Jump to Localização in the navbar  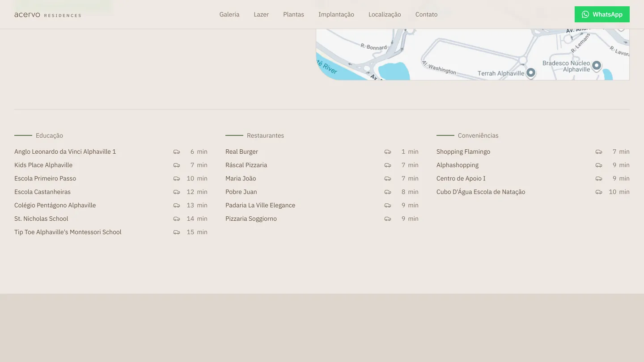point(385,14)
